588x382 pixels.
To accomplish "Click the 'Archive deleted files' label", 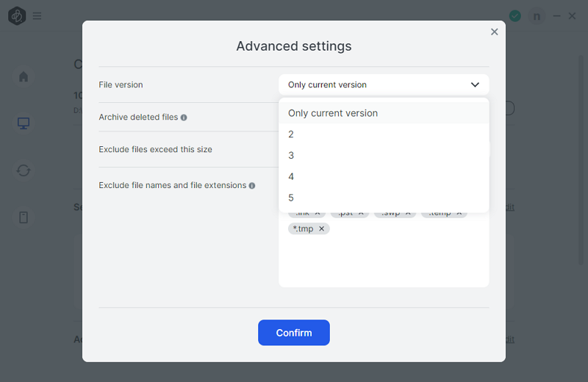I will click(138, 117).
